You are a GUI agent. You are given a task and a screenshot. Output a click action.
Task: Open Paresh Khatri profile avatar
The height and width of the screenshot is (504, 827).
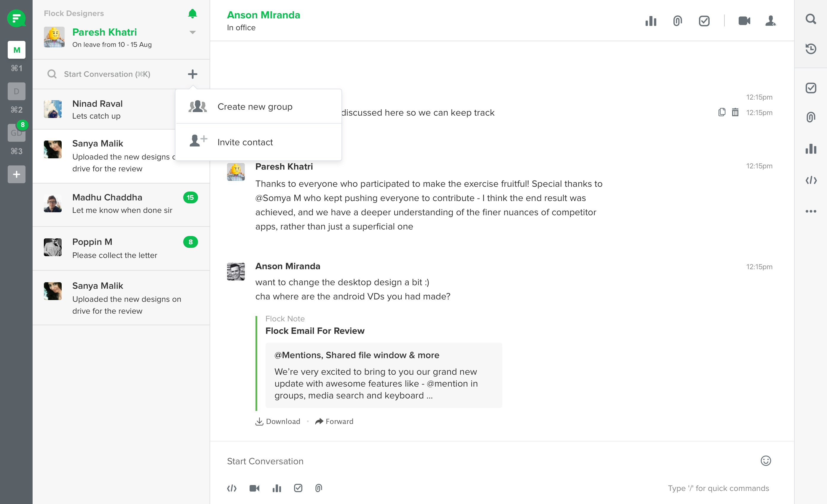click(54, 37)
